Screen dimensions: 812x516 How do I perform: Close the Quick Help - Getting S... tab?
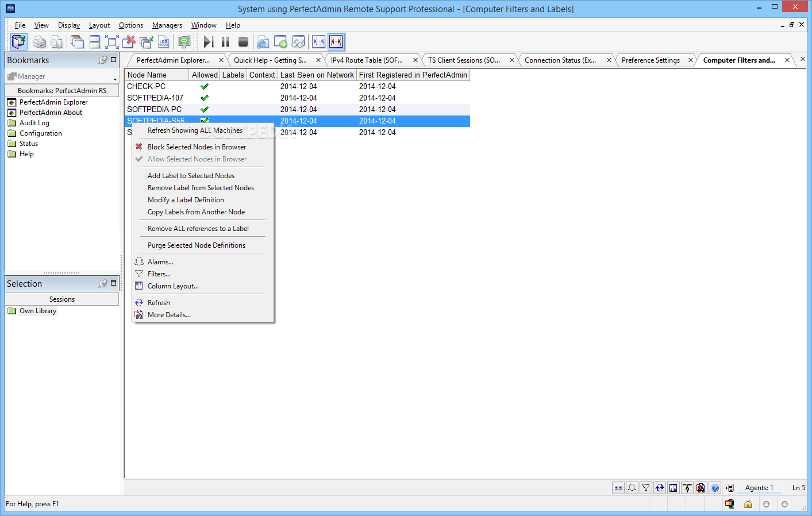[318, 60]
